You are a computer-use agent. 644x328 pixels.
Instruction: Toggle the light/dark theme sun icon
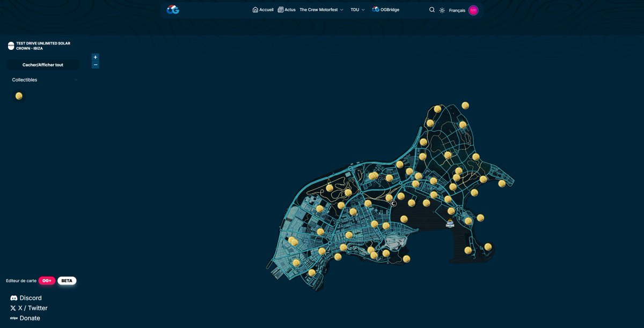(442, 10)
